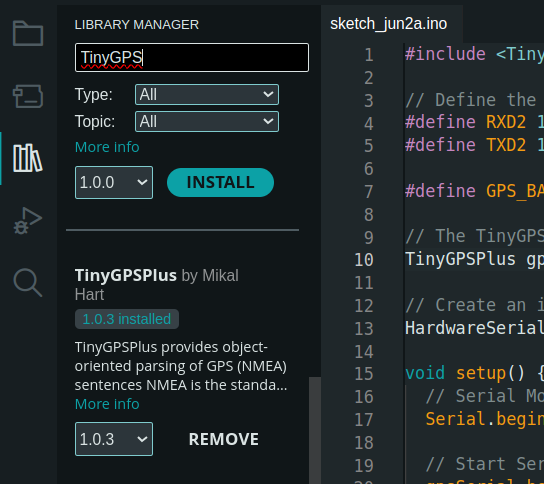Click the library list vertical scrollbar
544x484 pixels.
pos(315,430)
